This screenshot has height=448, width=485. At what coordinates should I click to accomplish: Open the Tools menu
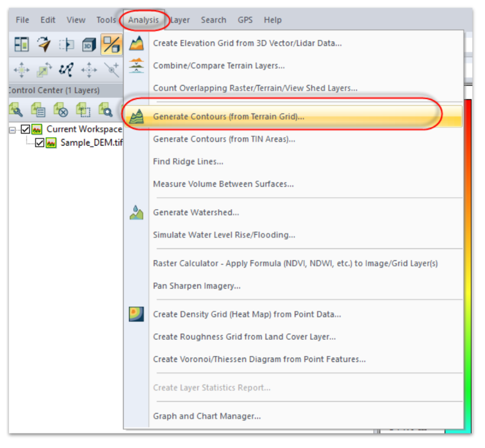pyautogui.click(x=106, y=20)
